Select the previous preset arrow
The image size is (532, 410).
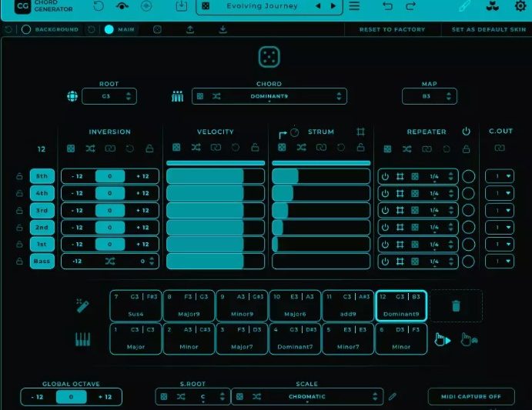pos(318,5)
